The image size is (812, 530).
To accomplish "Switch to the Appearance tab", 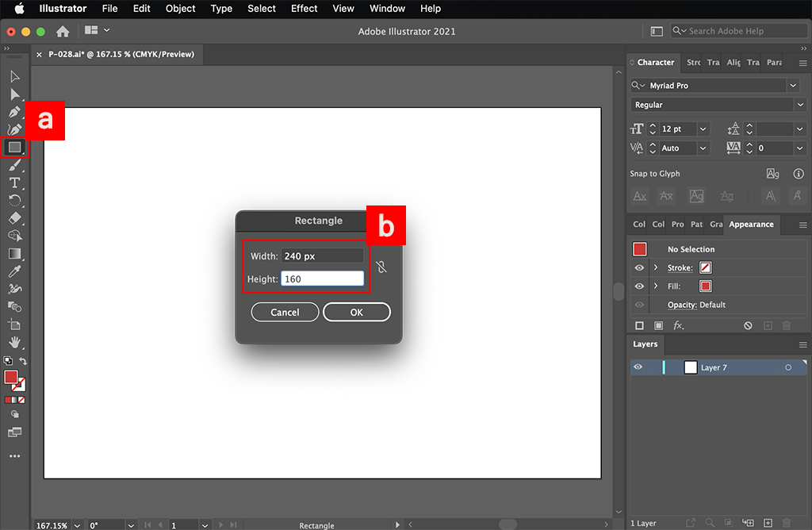I will [x=751, y=225].
